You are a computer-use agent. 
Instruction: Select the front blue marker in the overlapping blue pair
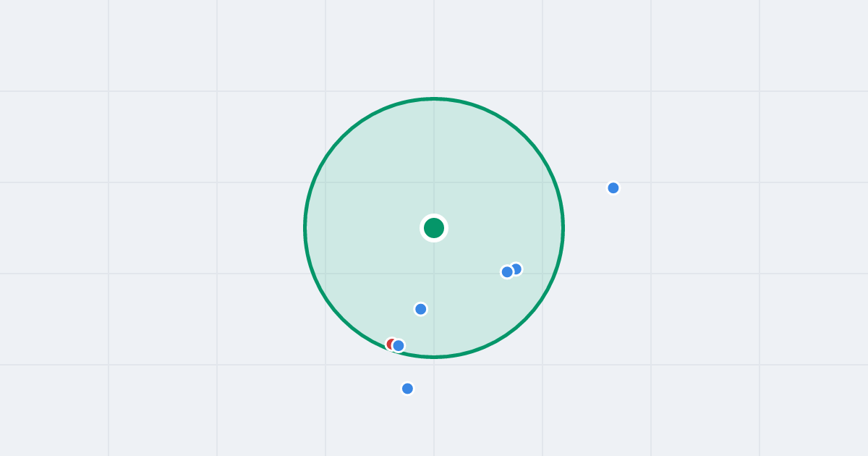(x=507, y=272)
